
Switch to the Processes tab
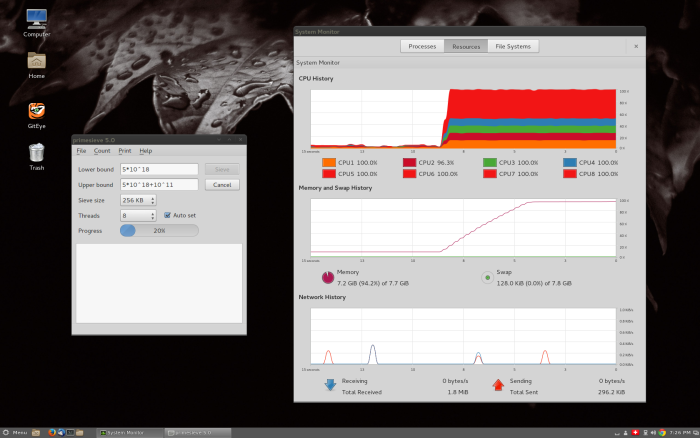[422, 46]
